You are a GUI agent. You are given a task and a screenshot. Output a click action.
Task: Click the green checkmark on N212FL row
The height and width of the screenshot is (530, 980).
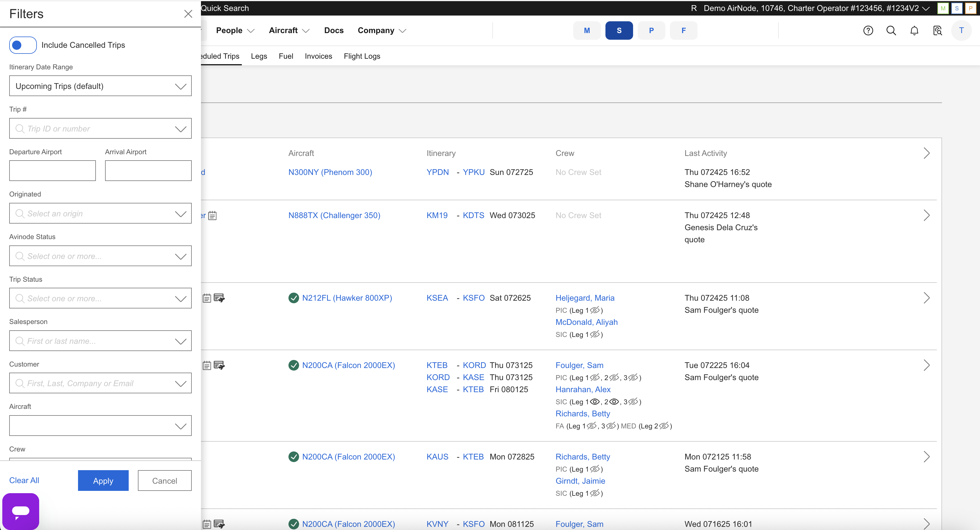coord(293,298)
